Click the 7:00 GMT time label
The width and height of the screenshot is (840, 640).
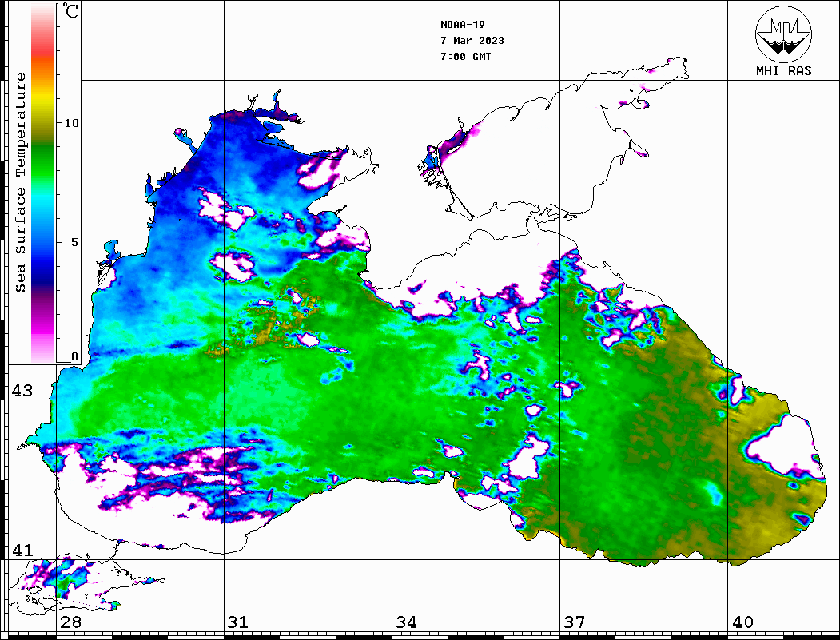coord(465,56)
